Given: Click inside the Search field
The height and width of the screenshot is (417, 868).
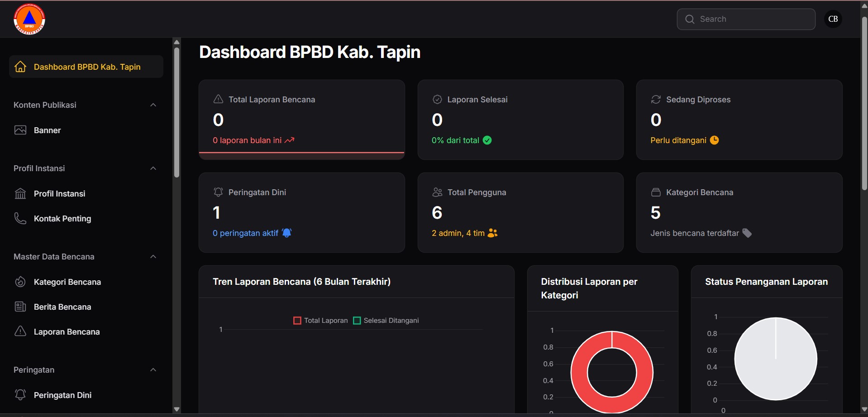Looking at the screenshot, I should pos(746,19).
